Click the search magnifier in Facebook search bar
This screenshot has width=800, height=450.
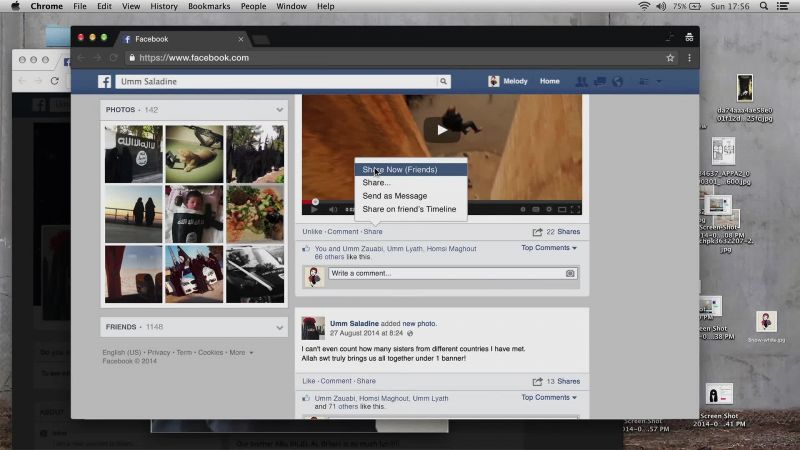tap(443, 82)
